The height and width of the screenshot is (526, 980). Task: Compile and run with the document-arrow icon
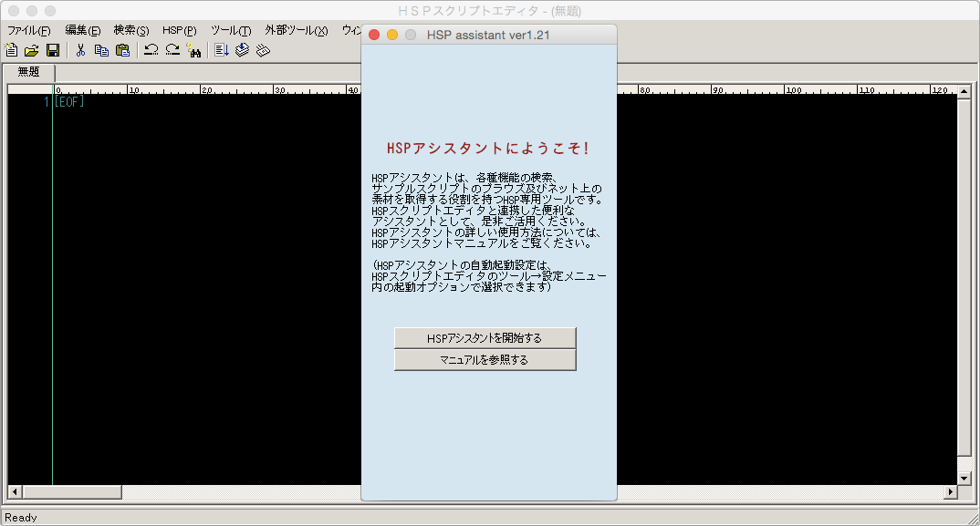click(x=221, y=51)
